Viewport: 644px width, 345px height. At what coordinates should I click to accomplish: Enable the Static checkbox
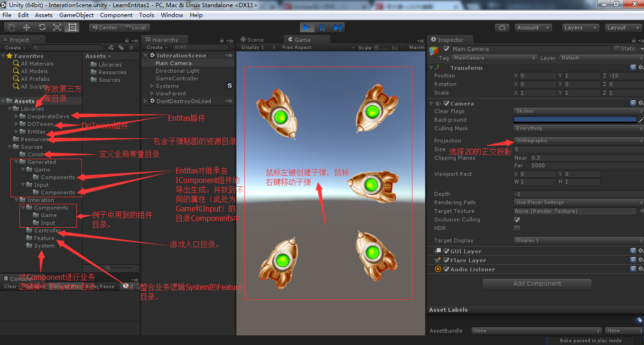[x=617, y=48]
